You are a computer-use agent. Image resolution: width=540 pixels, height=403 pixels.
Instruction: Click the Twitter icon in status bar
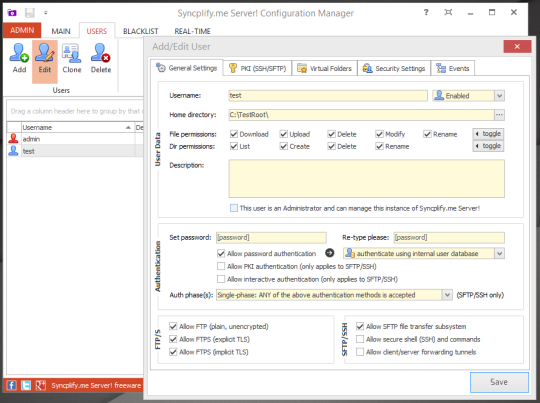26,385
